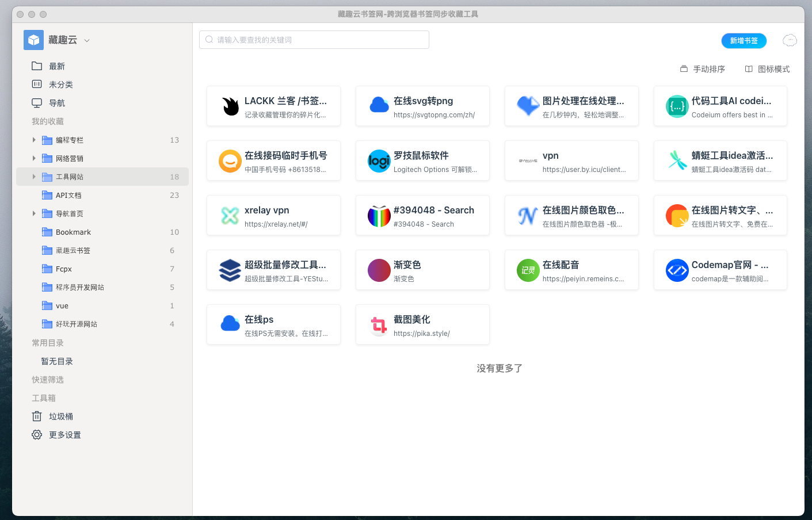Open the 未分类 category
This screenshot has width=812, height=520.
point(60,84)
